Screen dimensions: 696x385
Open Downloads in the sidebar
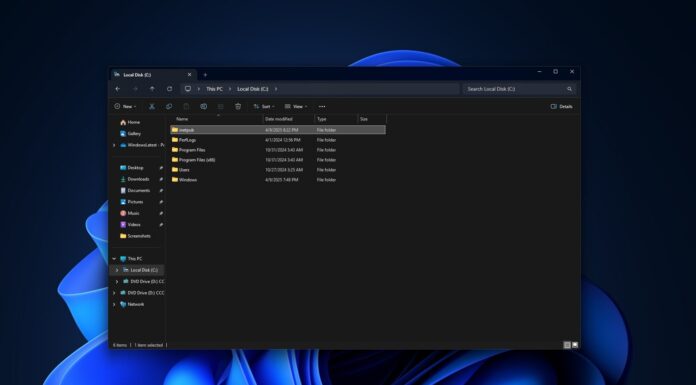(138, 179)
